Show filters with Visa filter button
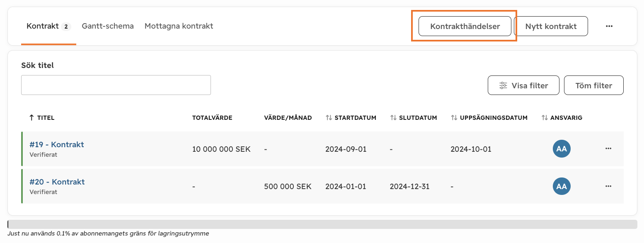The height and width of the screenshot is (243, 644). coord(524,85)
